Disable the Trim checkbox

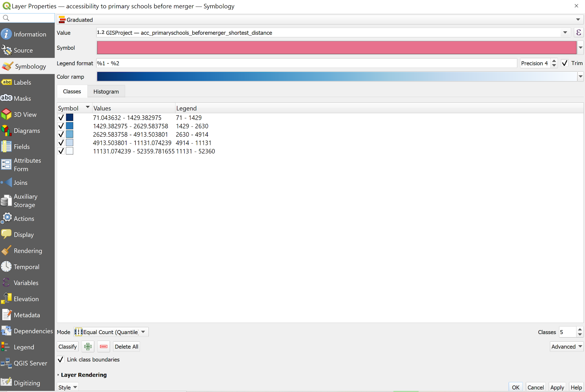coord(565,63)
